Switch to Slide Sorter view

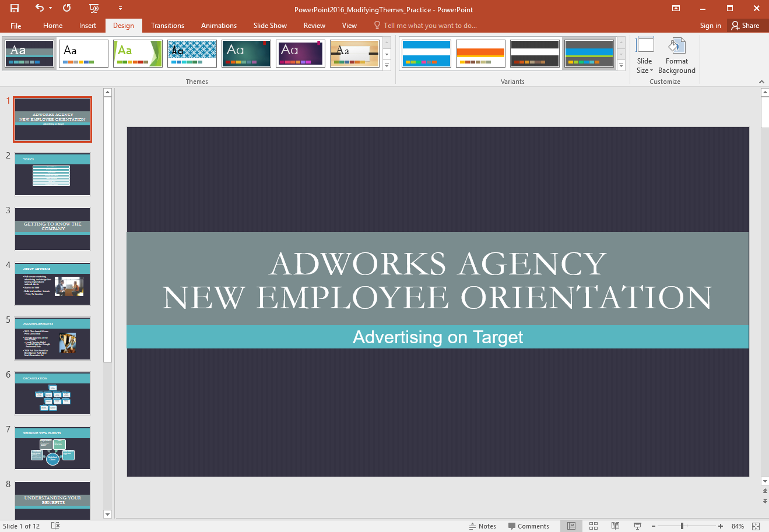(x=594, y=526)
